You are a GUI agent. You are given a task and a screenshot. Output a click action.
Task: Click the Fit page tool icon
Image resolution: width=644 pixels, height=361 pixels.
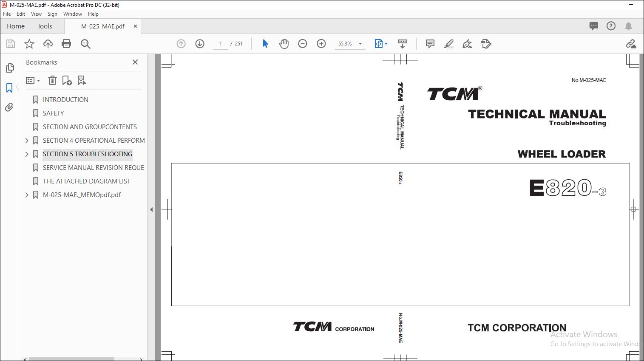[x=378, y=44]
